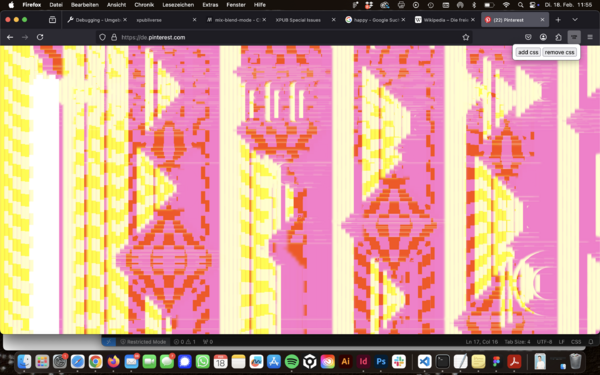Open Adobe Acrobat from the Dock
600x375 pixels.
[514, 361]
